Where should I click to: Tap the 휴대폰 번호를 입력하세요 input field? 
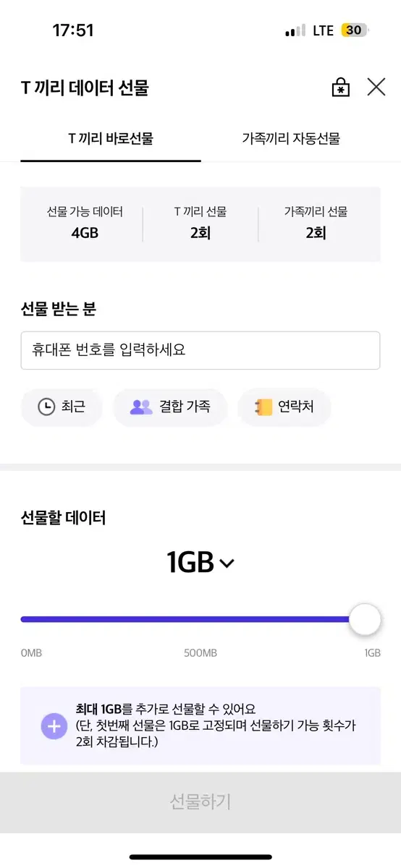click(200, 350)
